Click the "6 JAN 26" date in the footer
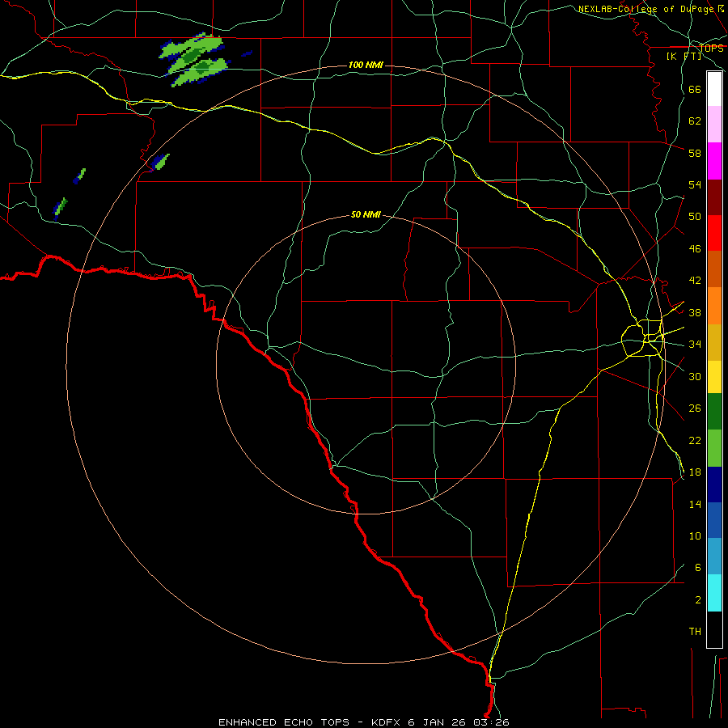Image resolution: width=728 pixels, height=728 pixels. pyautogui.click(x=438, y=722)
